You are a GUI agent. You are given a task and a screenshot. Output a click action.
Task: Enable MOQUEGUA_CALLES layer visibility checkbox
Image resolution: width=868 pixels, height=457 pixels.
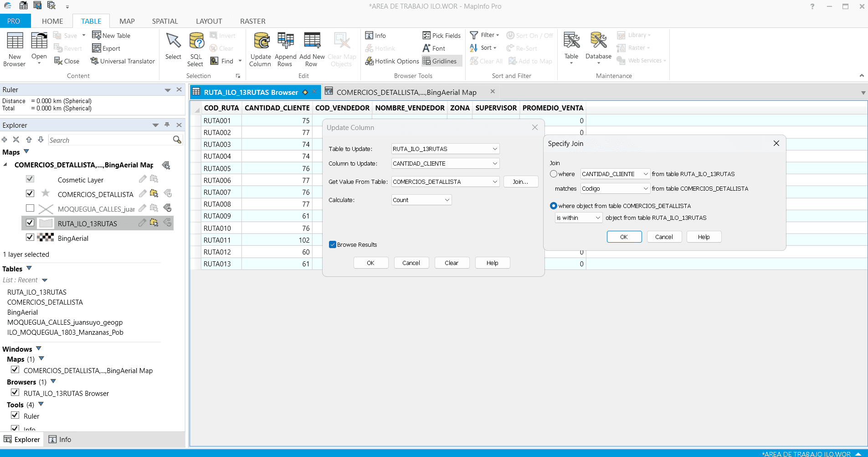tap(30, 208)
